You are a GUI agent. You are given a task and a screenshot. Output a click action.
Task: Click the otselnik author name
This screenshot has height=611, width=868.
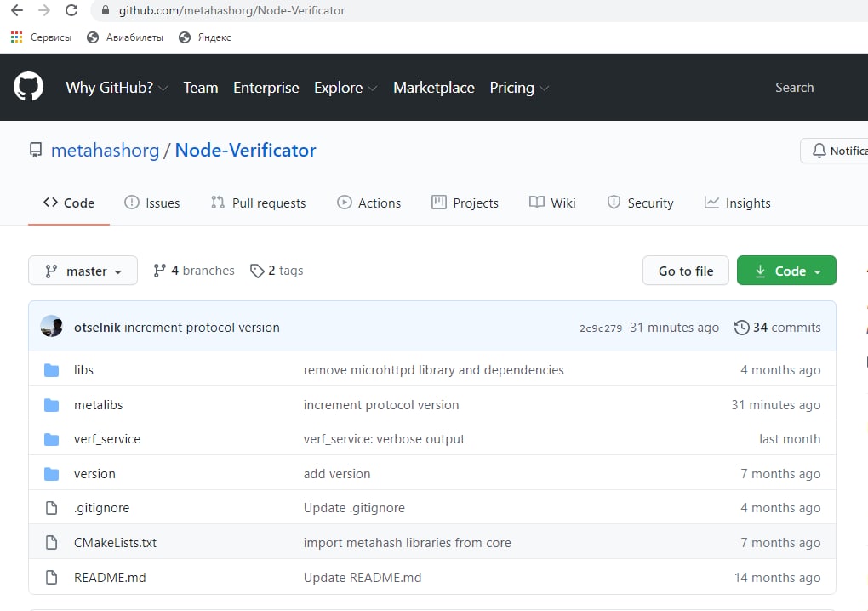97,328
